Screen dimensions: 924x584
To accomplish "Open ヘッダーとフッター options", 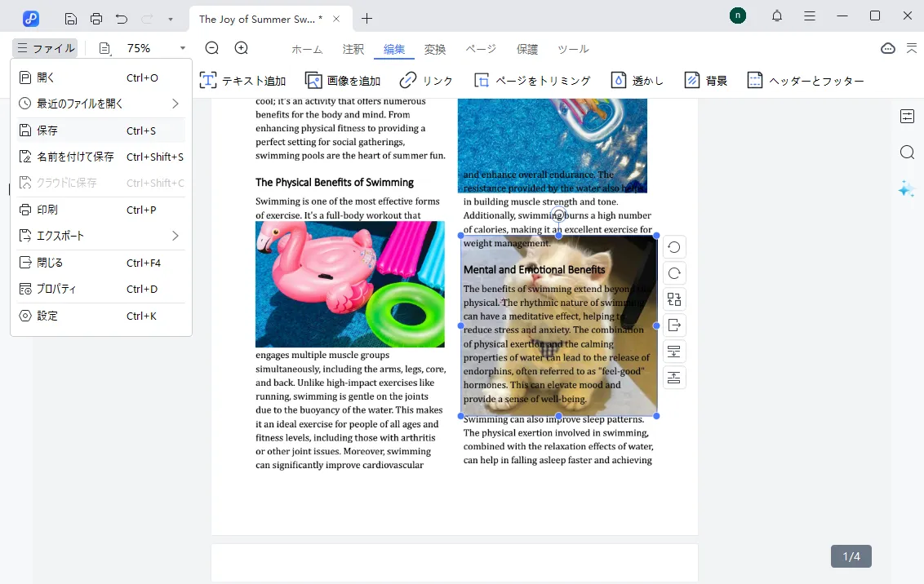I will click(x=806, y=79).
